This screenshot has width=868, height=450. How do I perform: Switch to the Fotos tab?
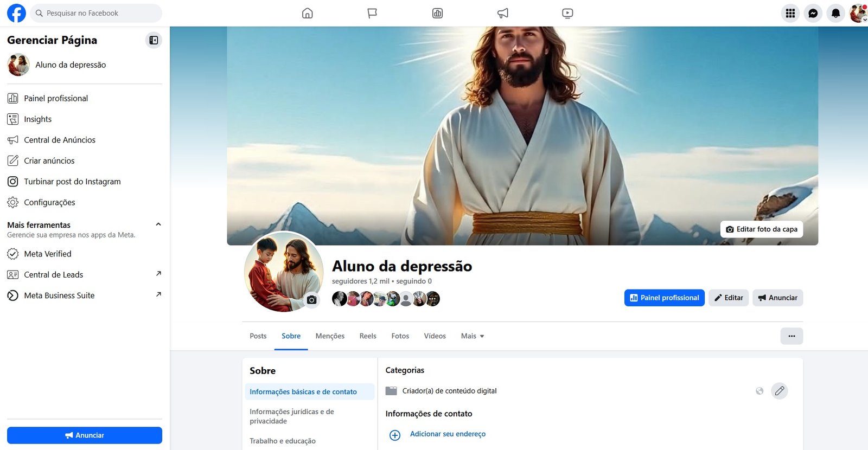pos(400,336)
